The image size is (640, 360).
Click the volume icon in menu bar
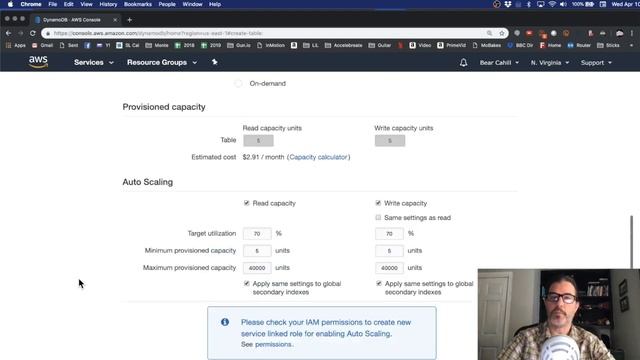coord(563,4)
